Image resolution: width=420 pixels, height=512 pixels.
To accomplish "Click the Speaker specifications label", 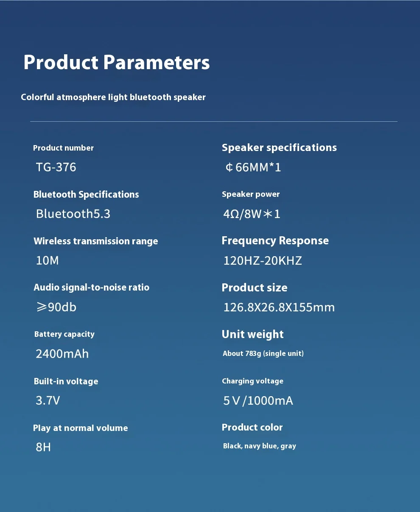I will [279, 148].
